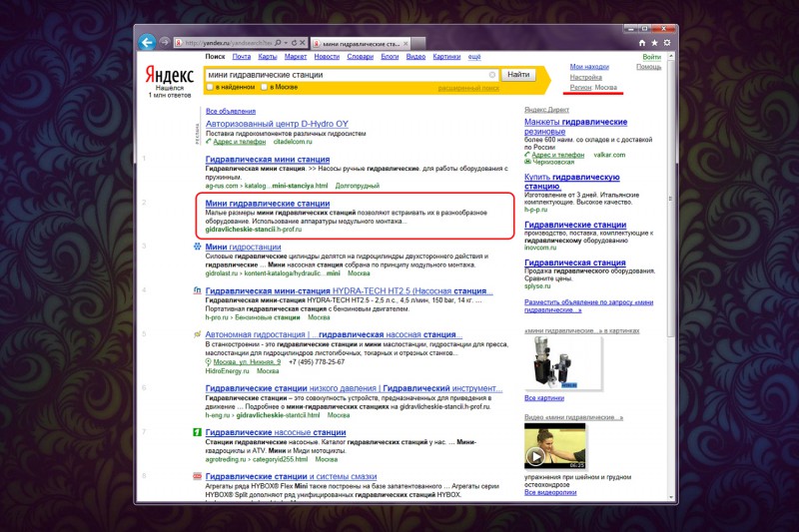Select the 'мини гидравлические ста...' browser tab
This screenshot has height=532, width=799.
[360, 44]
